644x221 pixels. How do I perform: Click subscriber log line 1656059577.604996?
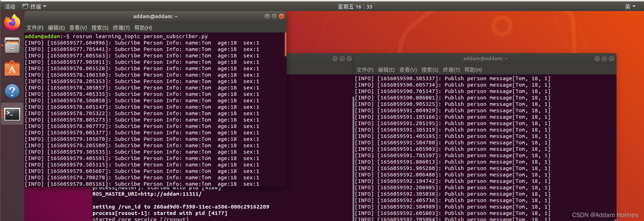click(142, 43)
